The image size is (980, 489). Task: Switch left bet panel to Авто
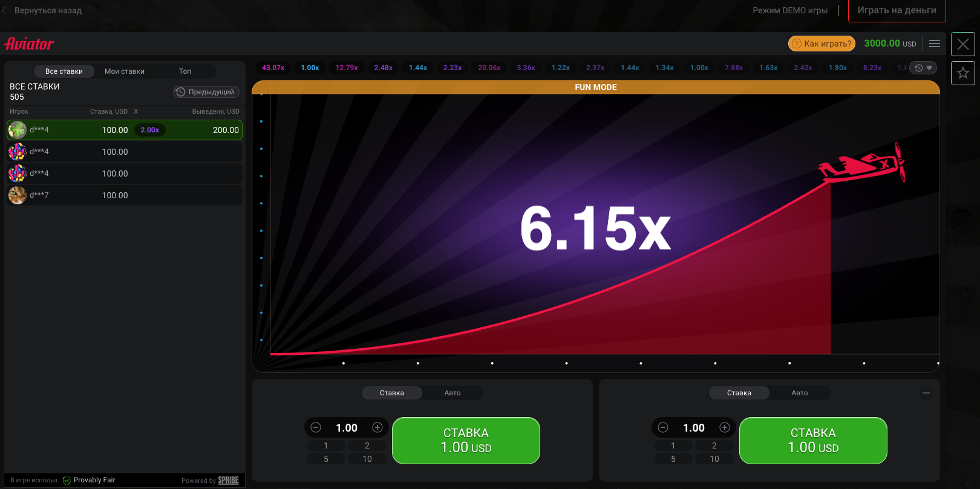click(452, 393)
